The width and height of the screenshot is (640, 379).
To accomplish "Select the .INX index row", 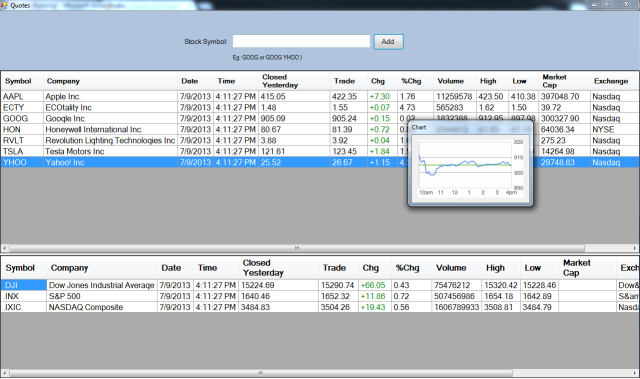I will pos(320,296).
